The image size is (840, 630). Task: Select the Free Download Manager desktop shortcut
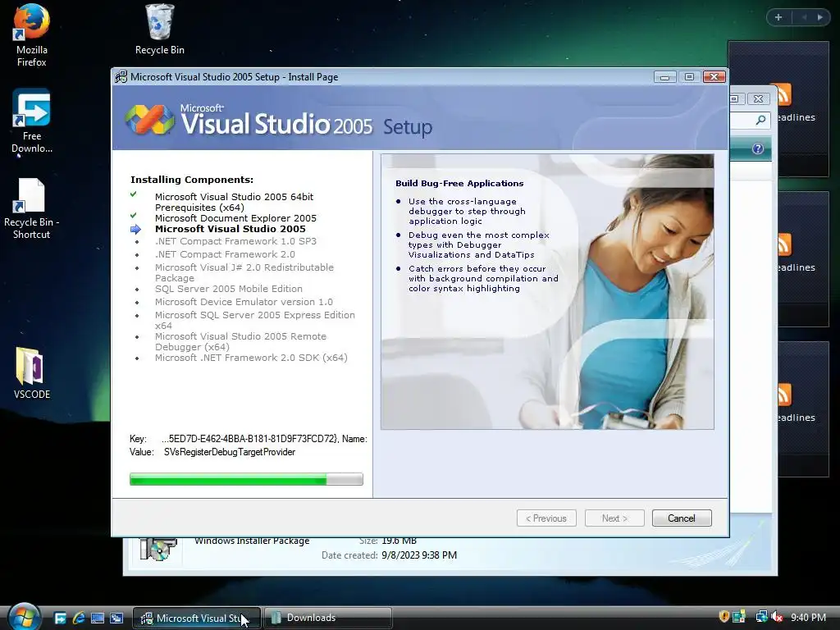(32, 121)
